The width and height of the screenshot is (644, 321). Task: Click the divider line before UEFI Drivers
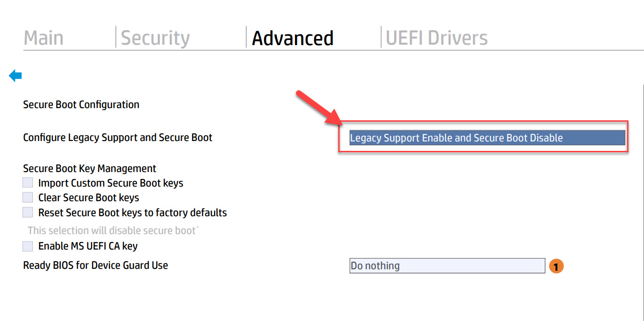(381, 37)
